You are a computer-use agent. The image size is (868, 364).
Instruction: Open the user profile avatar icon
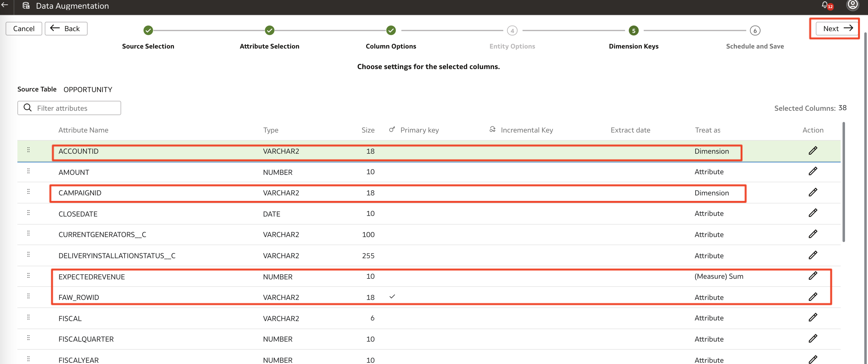tap(852, 5)
